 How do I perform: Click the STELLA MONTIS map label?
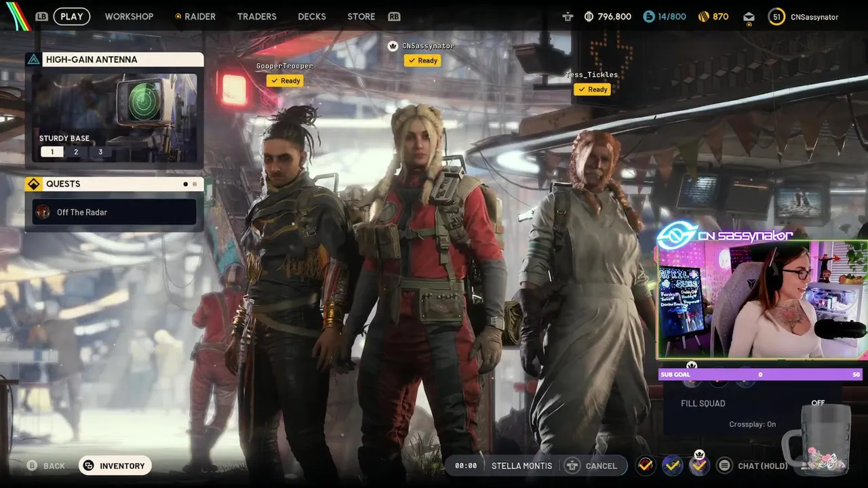pos(521,466)
